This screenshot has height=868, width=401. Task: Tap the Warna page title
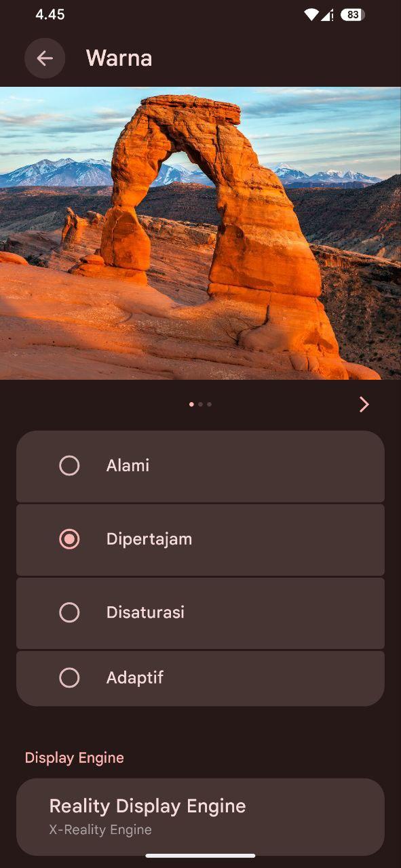click(119, 58)
